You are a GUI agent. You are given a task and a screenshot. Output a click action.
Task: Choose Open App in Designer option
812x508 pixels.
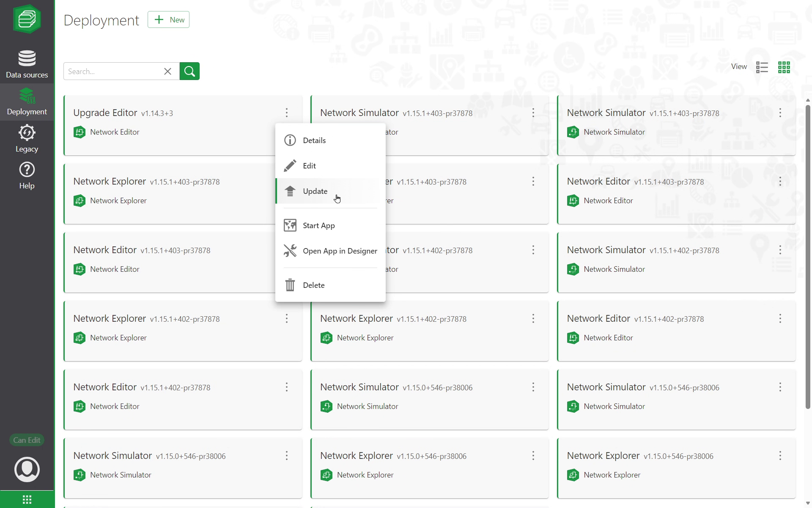(340, 251)
